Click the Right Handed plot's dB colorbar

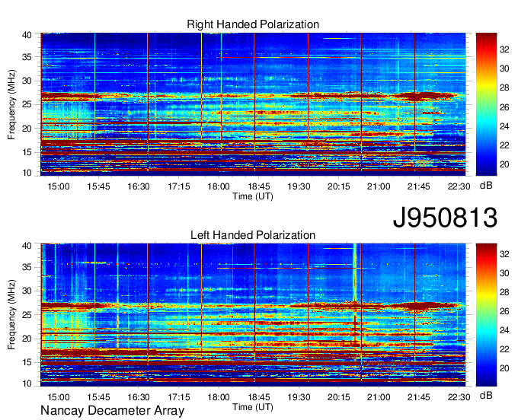(x=486, y=104)
